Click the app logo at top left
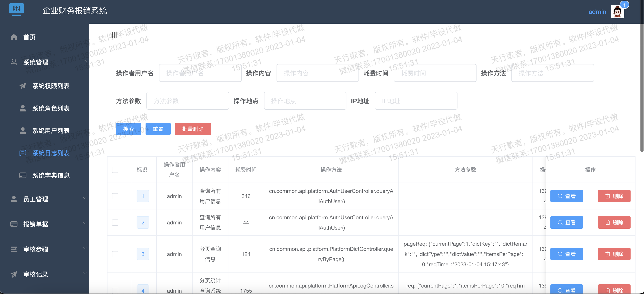 tap(17, 9)
